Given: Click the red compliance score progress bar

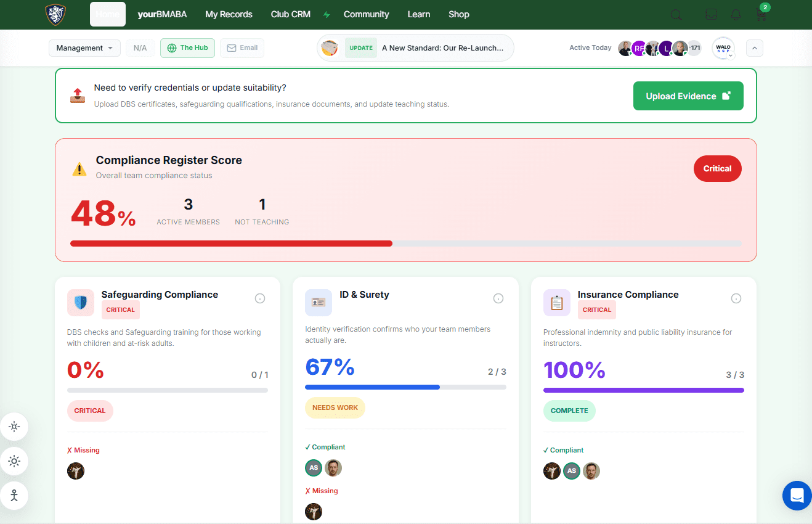Looking at the screenshot, I should [232, 244].
